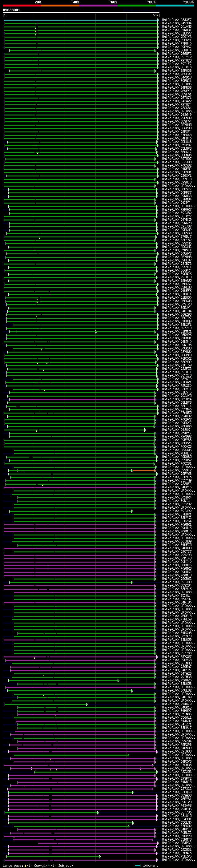197x868 pixels.
Task: Open hit UniRef100_A4S3D4
Action: pyautogui.click(x=176, y=23)
